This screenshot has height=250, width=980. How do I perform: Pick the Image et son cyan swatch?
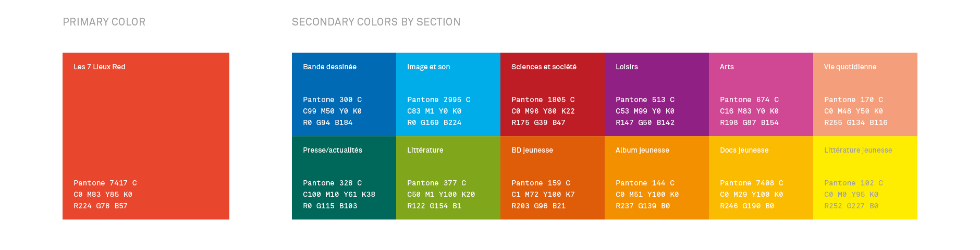coord(448,83)
